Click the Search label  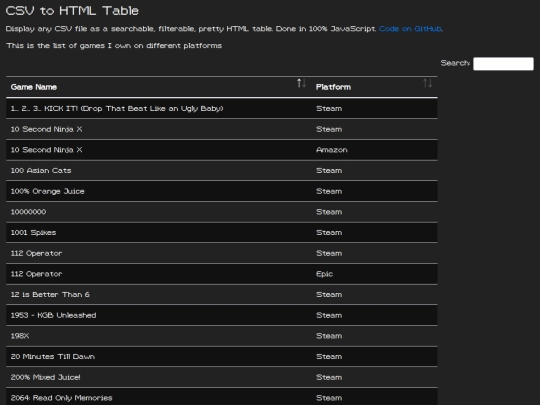pos(455,63)
